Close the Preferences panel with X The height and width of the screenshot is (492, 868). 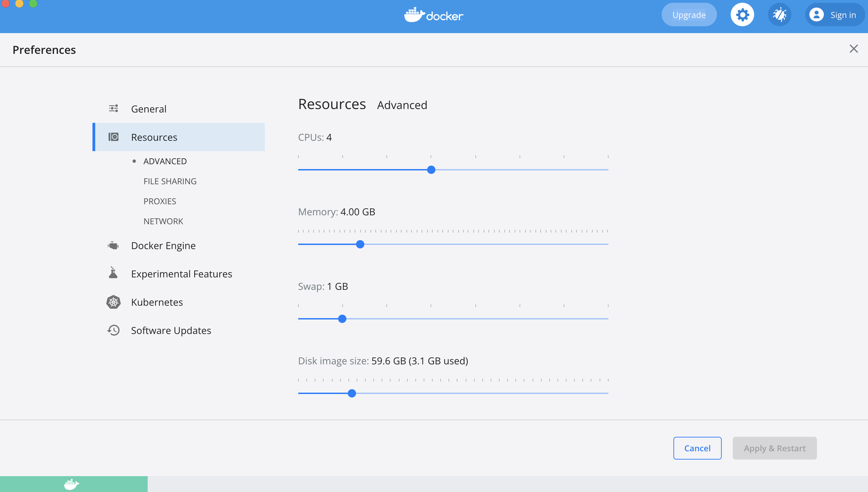tap(854, 49)
